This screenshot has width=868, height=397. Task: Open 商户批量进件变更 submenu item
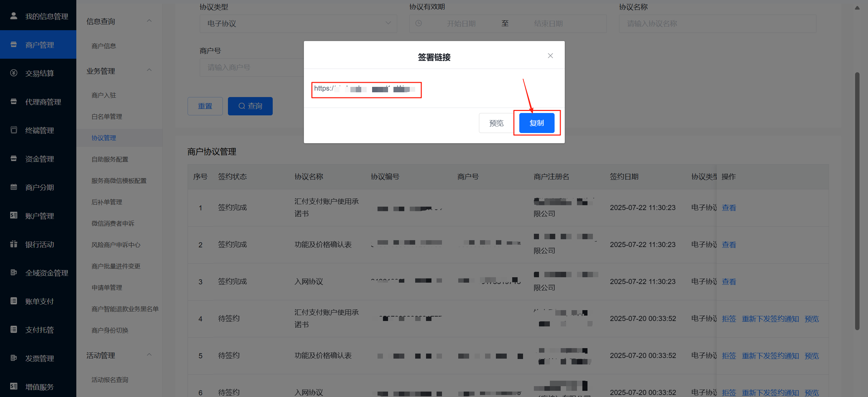pyautogui.click(x=116, y=266)
